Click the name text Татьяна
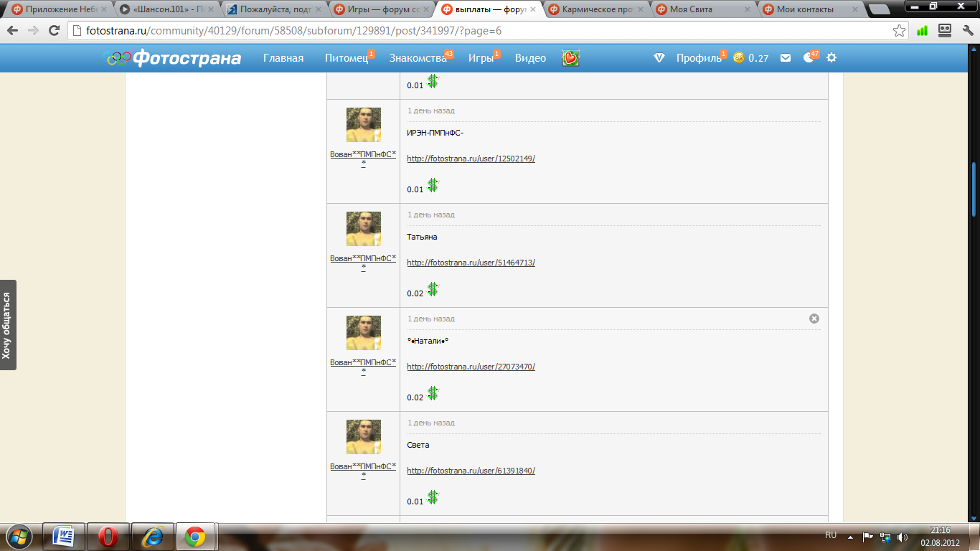Screen dimensions: 980x551 click(x=422, y=237)
